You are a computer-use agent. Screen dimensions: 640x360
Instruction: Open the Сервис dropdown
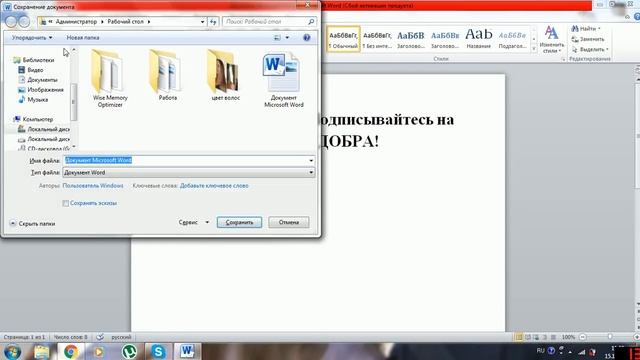tap(193, 222)
